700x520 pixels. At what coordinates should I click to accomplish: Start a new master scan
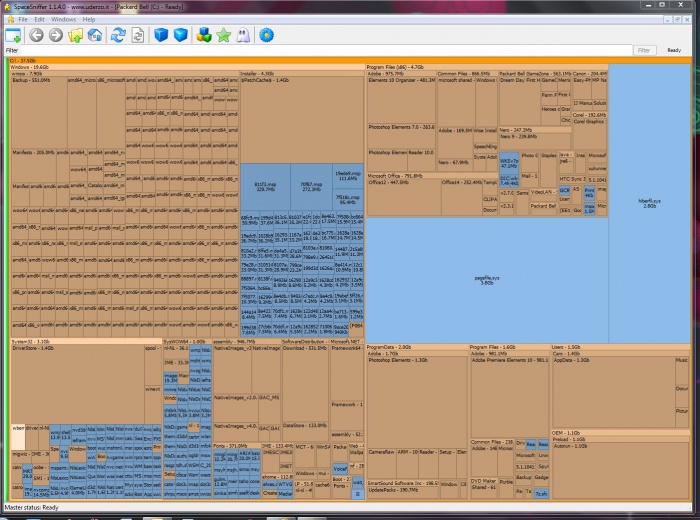[x=118, y=35]
